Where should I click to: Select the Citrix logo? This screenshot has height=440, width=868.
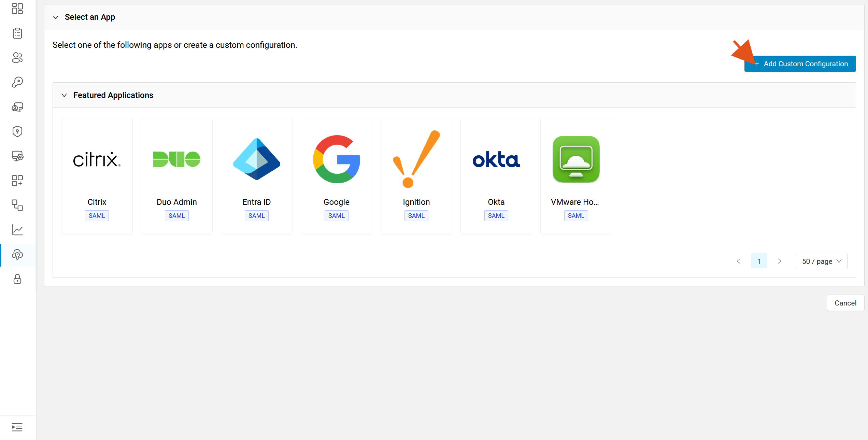(97, 159)
